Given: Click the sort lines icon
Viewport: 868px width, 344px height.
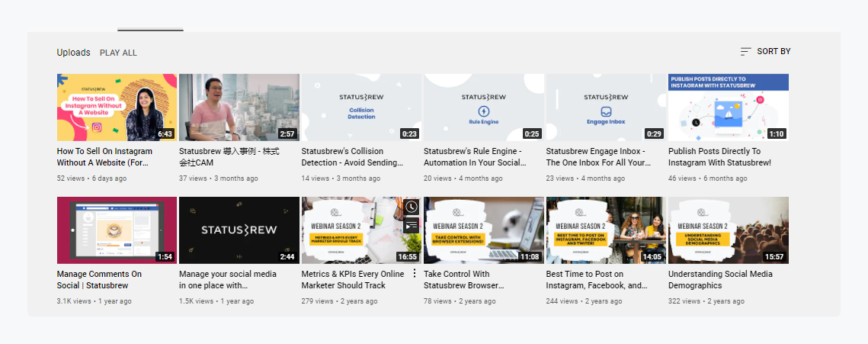Looking at the screenshot, I should click(745, 52).
